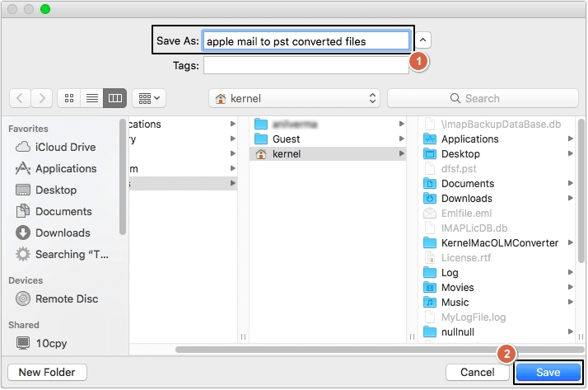Go back with the left arrow button

point(20,98)
